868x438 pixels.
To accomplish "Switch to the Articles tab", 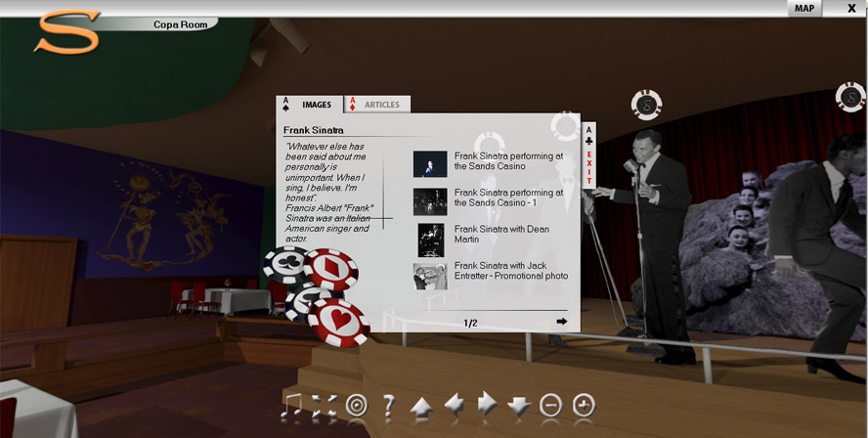I will pos(377,104).
